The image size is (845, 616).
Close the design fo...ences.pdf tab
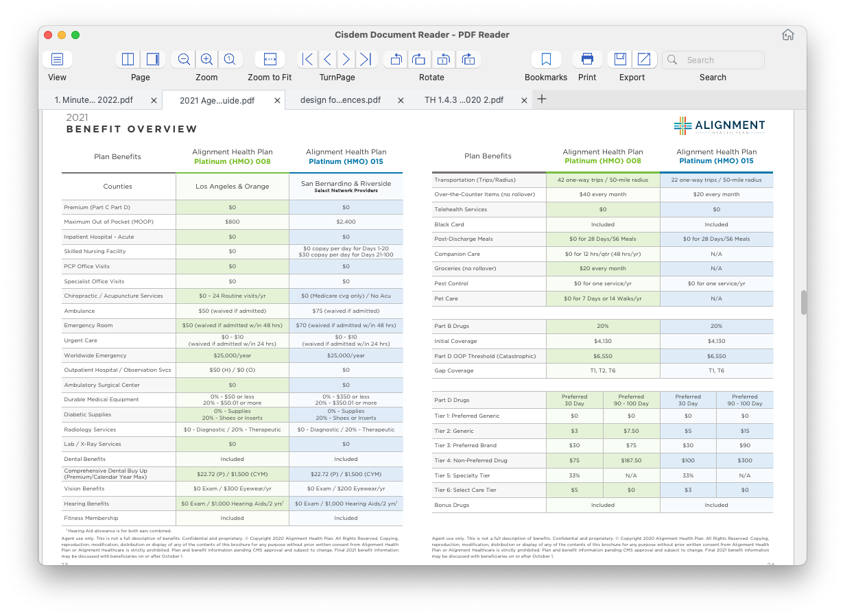tap(401, 100)
